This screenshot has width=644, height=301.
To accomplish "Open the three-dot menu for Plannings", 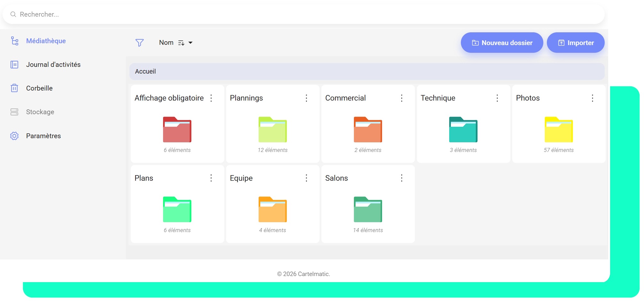I will [306, 98].
